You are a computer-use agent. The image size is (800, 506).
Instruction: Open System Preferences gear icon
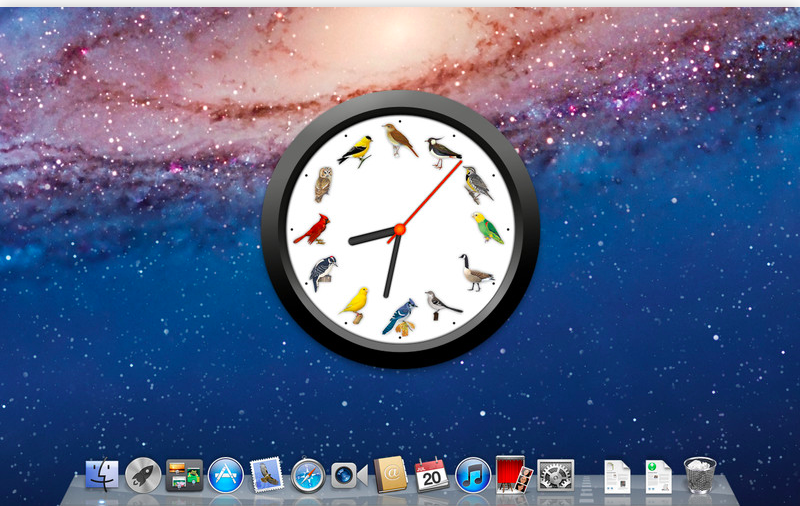click(556, 475)
